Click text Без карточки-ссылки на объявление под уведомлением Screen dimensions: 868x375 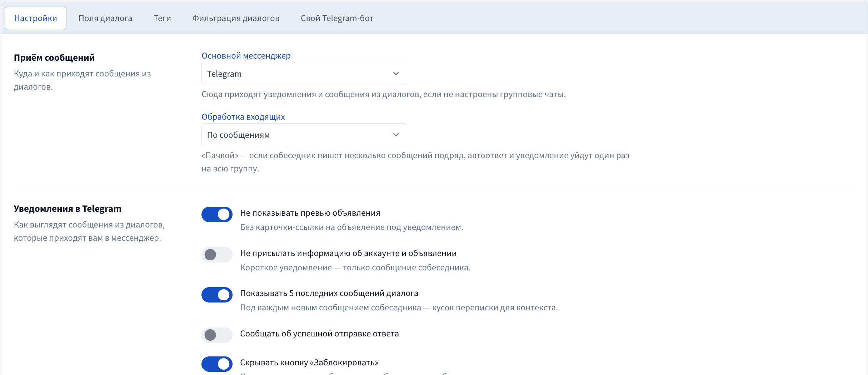coord(351,227)
